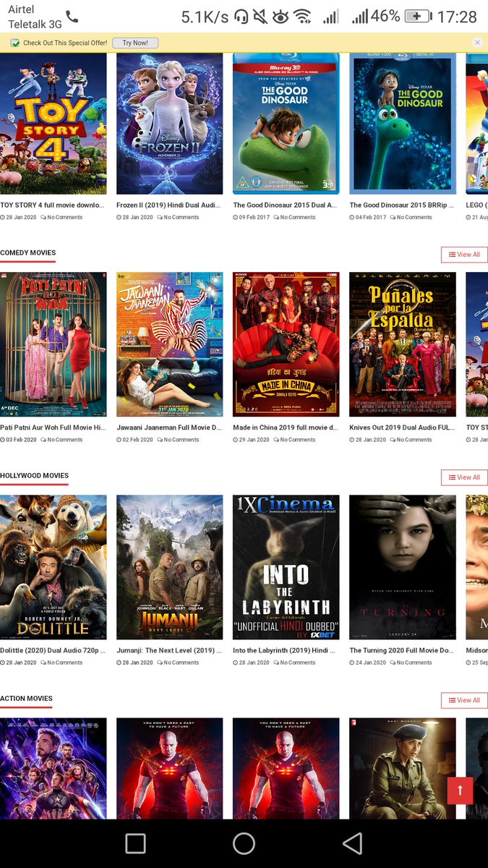Open 'Jawaani Jaaneman Full Movie D...' title
Viewport: 488px width, 868px height.
point(169,428)
